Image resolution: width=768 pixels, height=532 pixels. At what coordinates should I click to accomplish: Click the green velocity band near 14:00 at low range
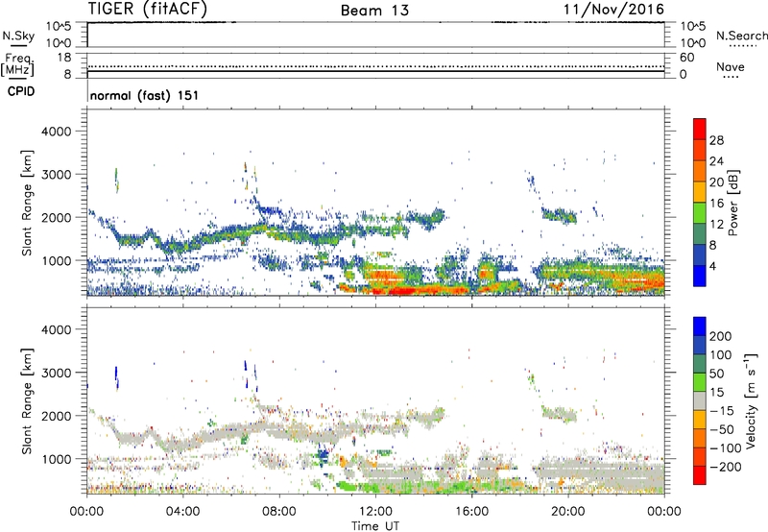click(426, 487)
